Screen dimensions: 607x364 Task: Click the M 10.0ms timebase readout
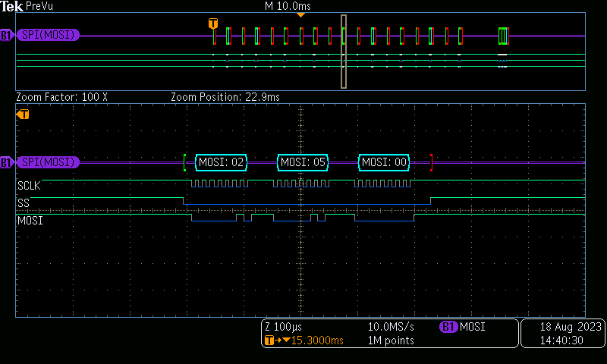coord(288,6)
